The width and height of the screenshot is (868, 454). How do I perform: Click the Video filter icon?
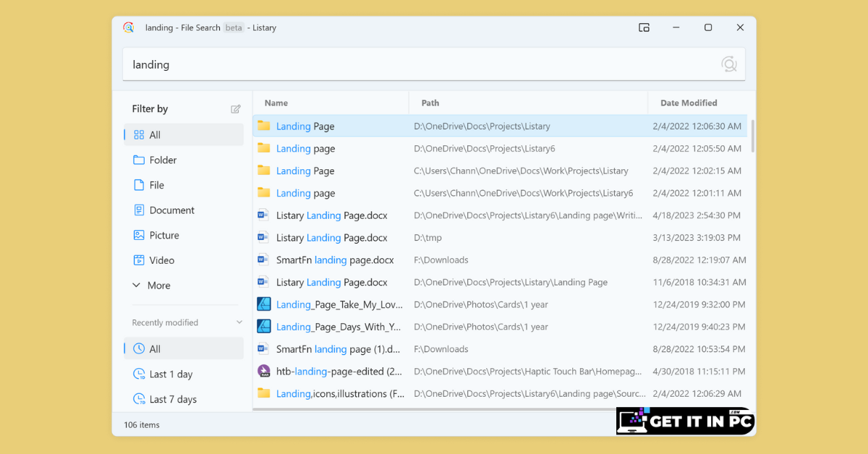(139, 260)
